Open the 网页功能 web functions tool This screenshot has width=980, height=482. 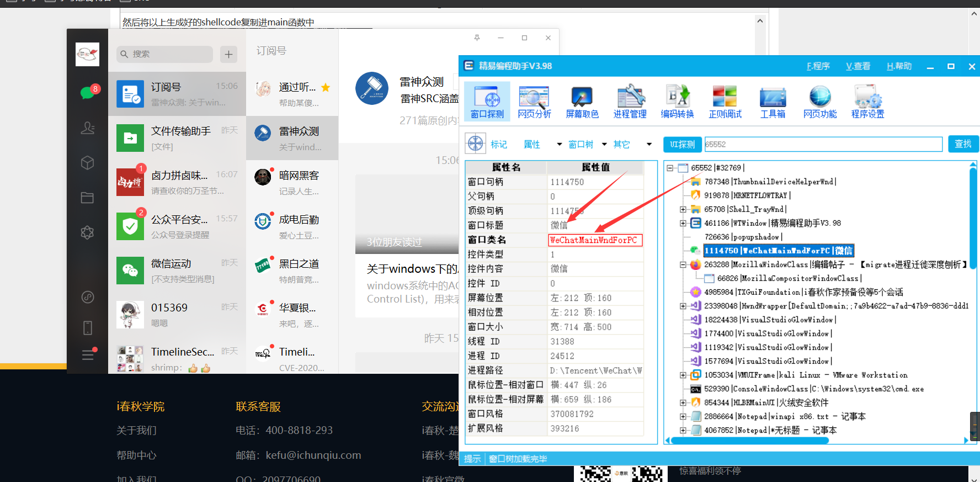[820, 102]
